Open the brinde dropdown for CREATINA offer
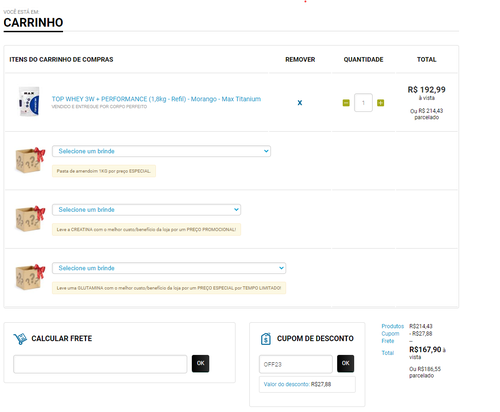 click(x=146, y=210)
